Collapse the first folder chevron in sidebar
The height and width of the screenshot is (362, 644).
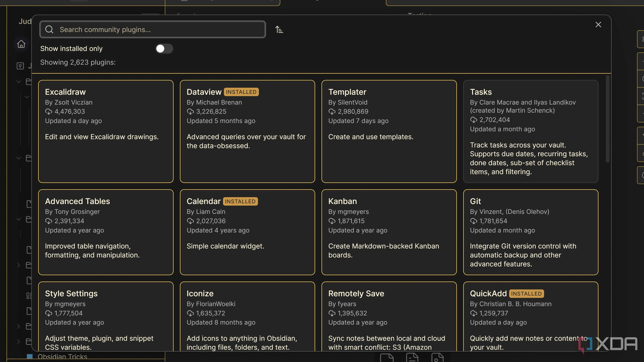(18, 81)
